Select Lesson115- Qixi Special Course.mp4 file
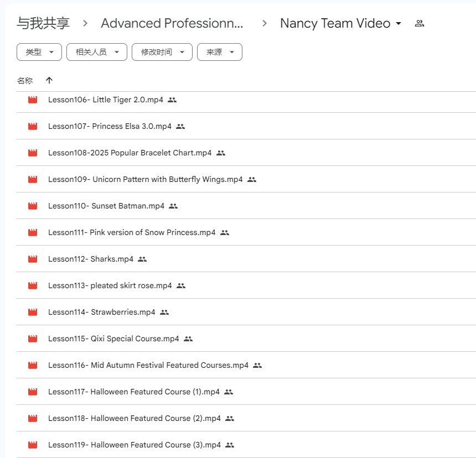476x458 pixels. 113,339
